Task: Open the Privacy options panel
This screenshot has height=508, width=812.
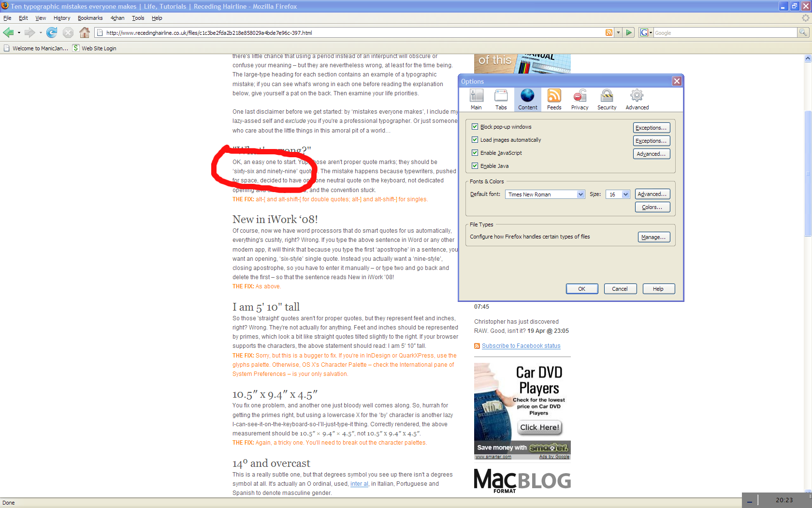Action: (580, 100)
